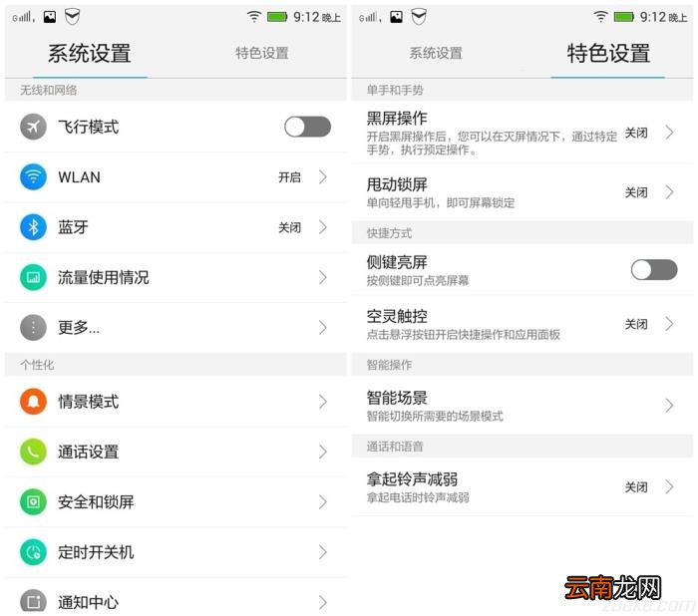Open 智能场景 setting title
Viewport: 698px width, 616px height.
coord(397,398)
